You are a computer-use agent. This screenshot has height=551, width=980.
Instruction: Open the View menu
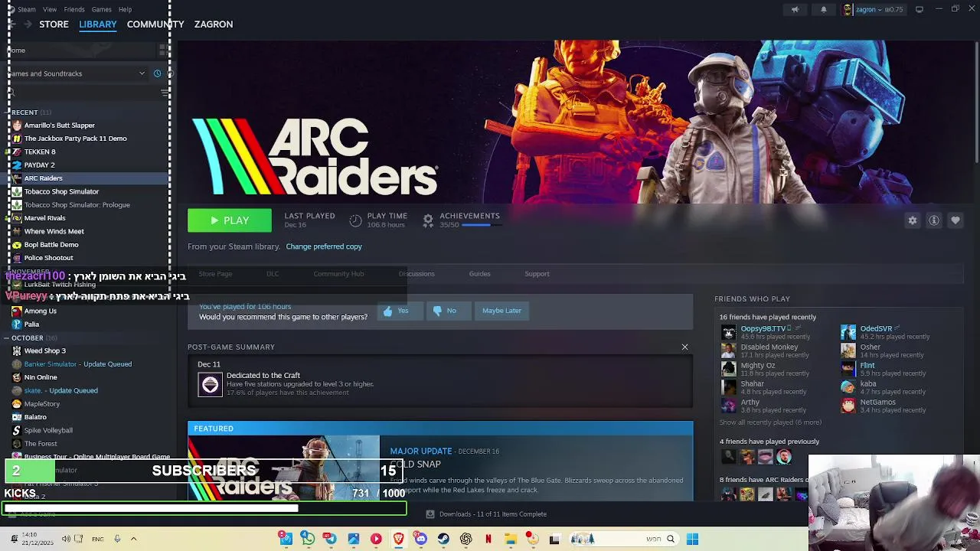(x=50, y=9)
